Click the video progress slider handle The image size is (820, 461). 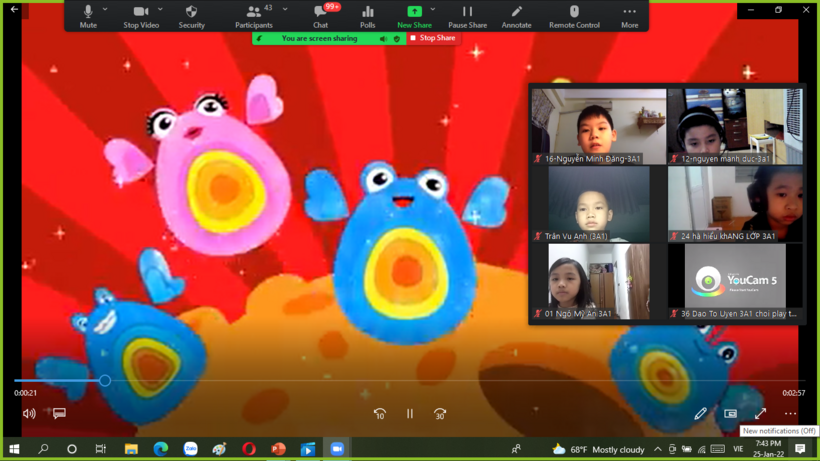(104, 380)
